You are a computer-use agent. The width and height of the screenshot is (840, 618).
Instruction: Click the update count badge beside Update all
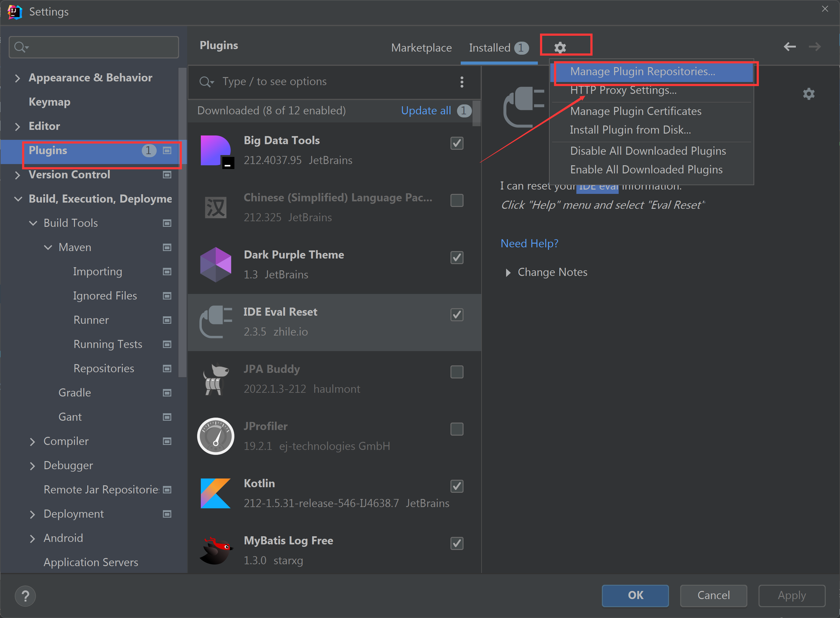[464, 111]
